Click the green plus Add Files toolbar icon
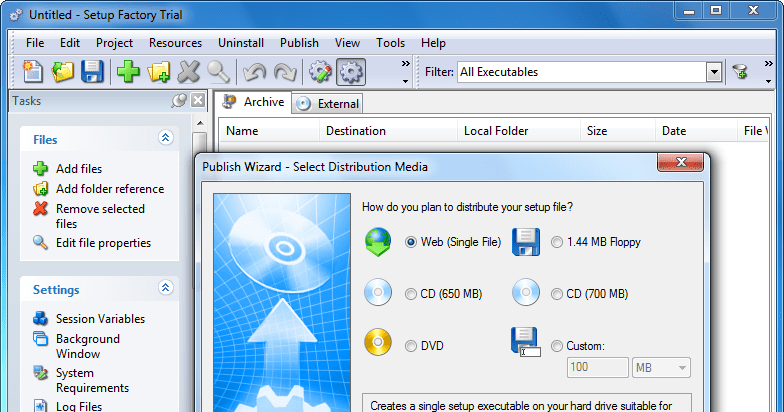 (x=128, y=72)
